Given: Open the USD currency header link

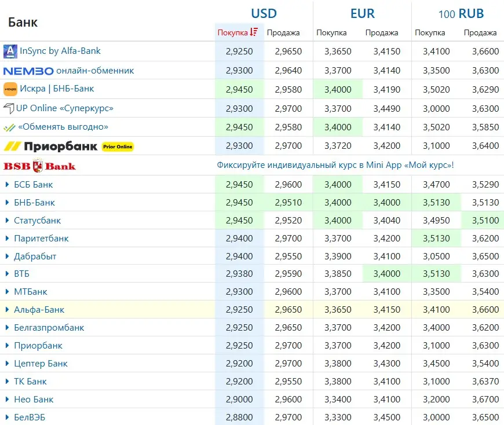Looking at the screenshot, I should click(264, 13).
